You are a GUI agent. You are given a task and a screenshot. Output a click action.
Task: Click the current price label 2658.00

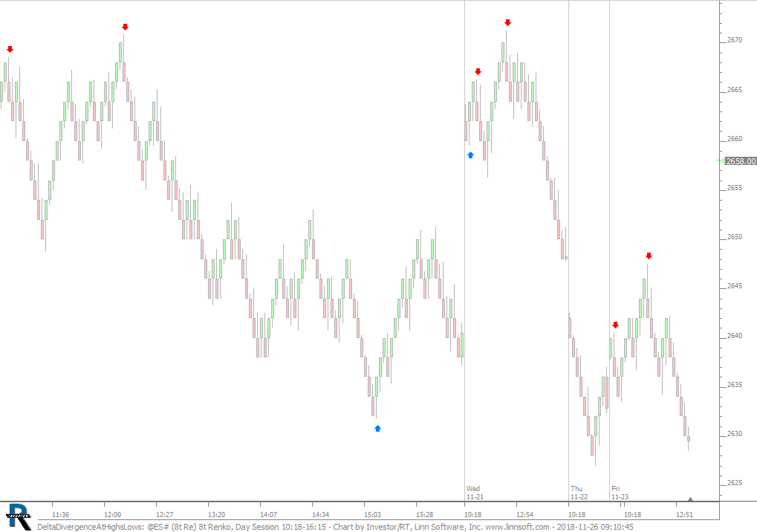pos(741,161)
